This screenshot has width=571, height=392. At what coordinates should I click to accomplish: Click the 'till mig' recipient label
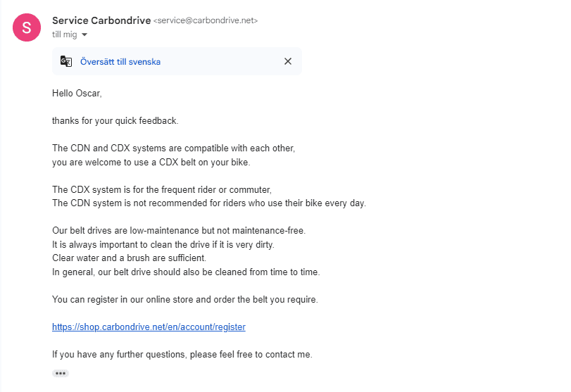click(x=65, y=34)
